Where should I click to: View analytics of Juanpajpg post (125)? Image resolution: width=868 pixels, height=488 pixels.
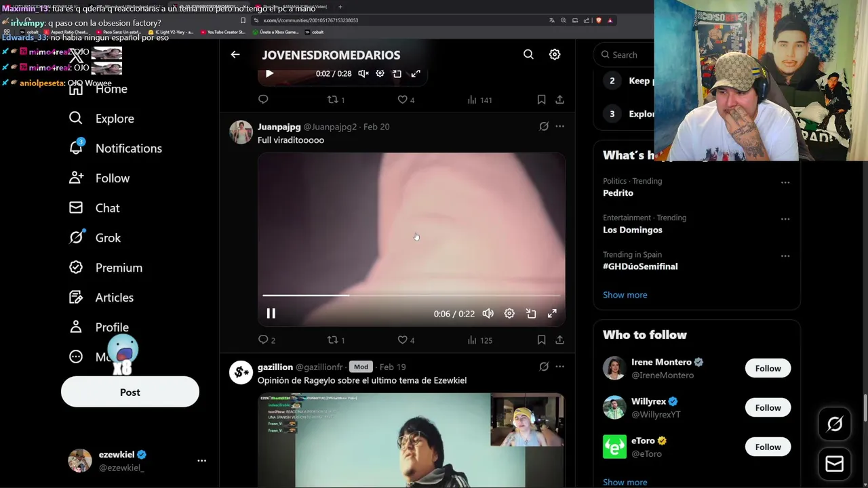480,340
